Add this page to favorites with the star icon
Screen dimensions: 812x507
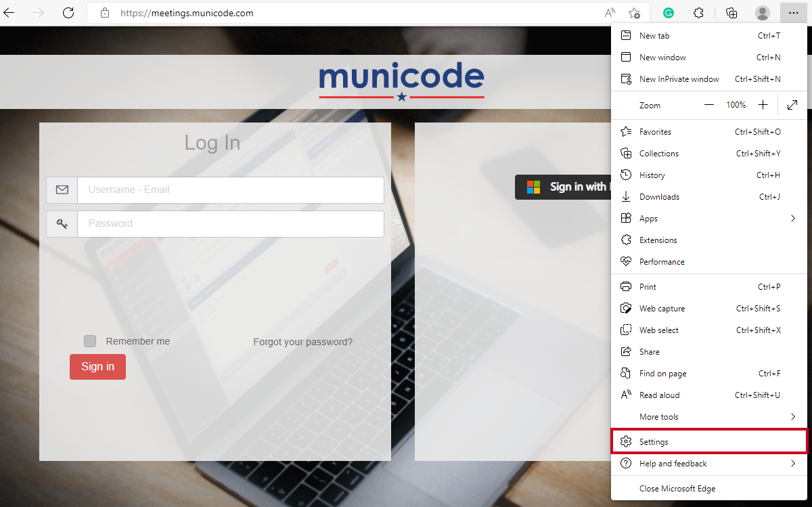[x=634, y=13]
